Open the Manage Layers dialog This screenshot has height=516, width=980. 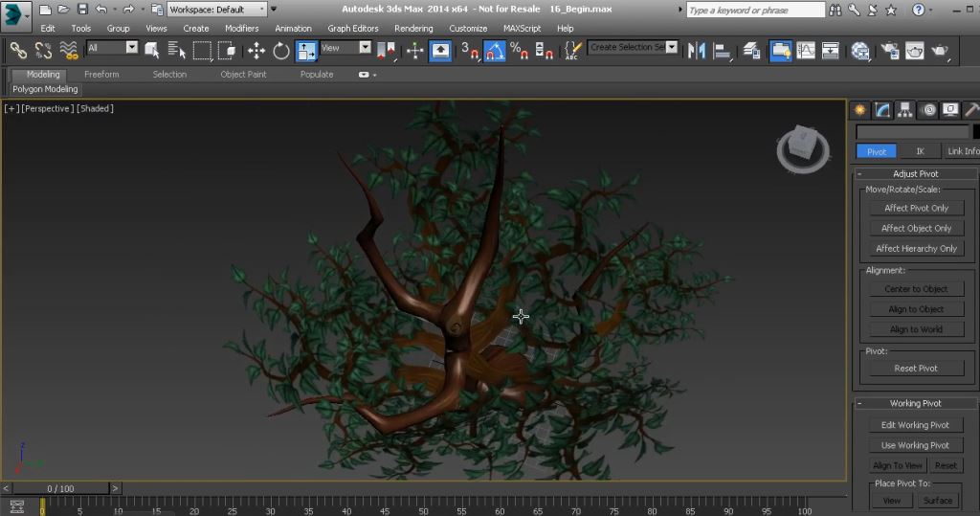751,50
